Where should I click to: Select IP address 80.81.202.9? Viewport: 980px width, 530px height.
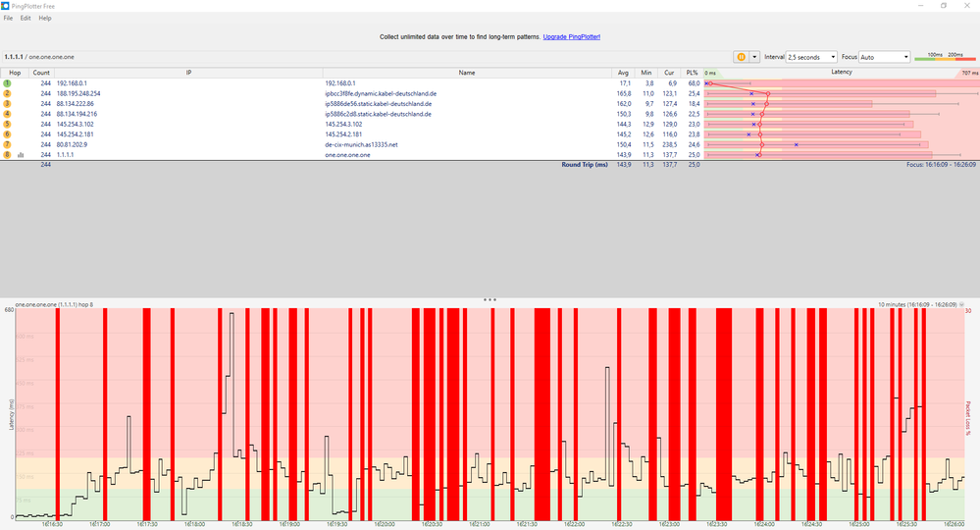[72, 144]
